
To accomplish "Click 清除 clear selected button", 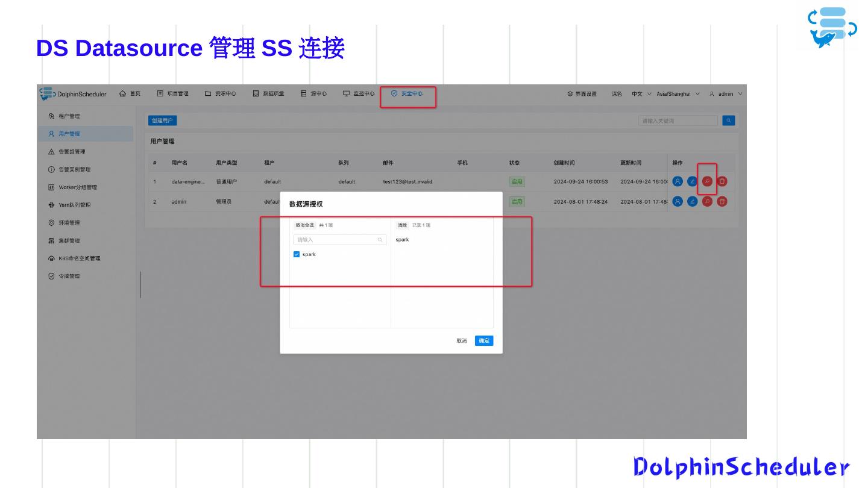I will point(403,225).
